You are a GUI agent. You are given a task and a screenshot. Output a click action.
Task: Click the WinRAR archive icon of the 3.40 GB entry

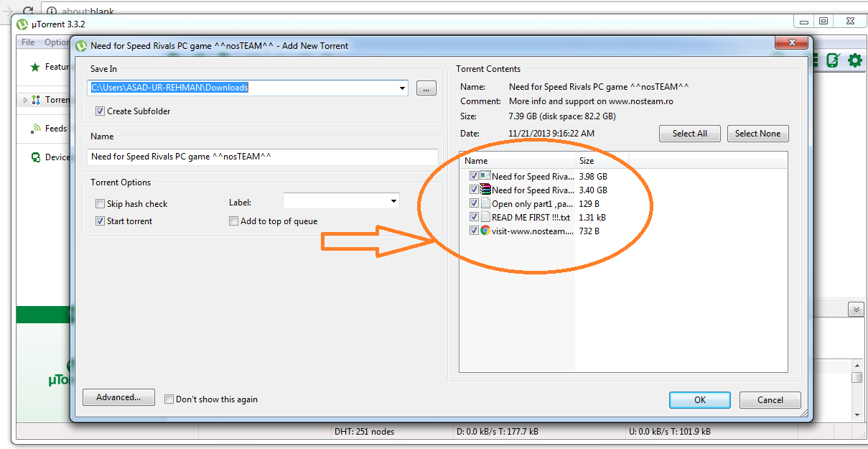point(485,190)
